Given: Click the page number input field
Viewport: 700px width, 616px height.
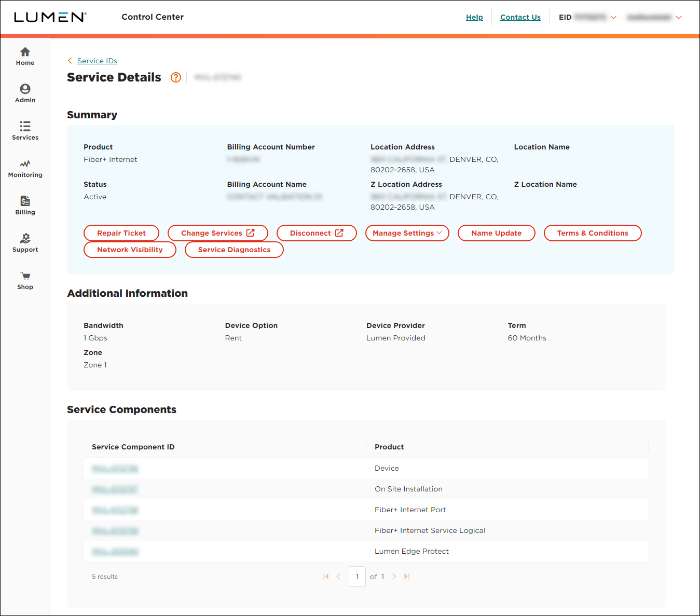Looking at the screenshot, I should (x=357, y=577).
